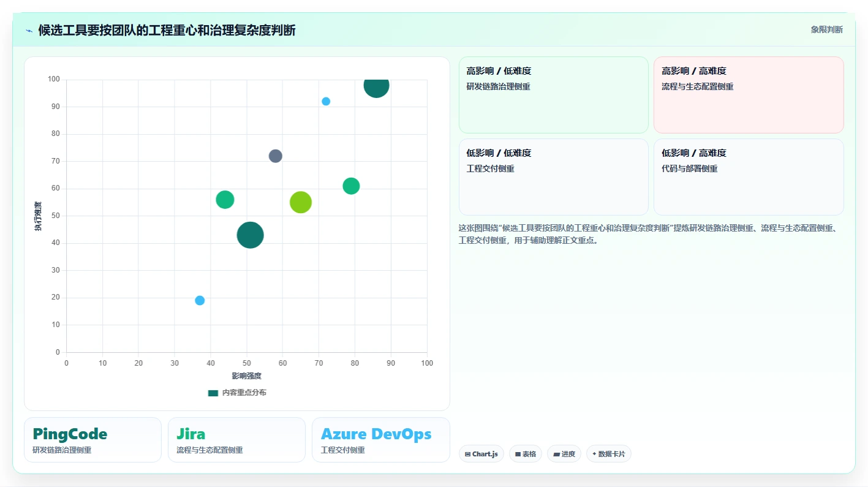Click the 低影响 / 高难度 quadrant card
The width and height of the screenshot is (868, 487).
tap(749, 177)
